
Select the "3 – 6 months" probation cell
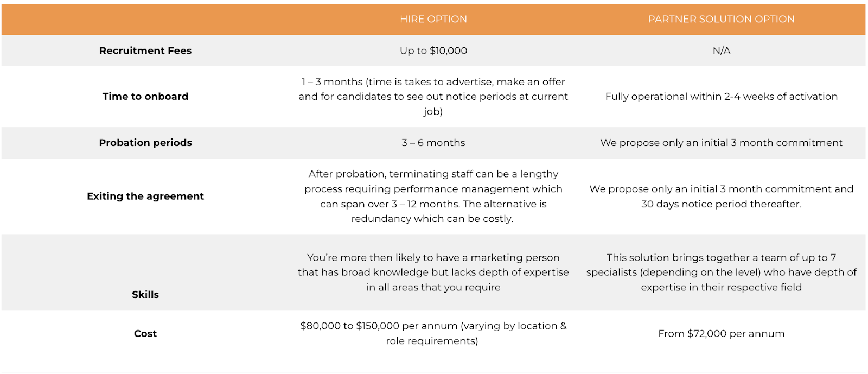[433, 143]
